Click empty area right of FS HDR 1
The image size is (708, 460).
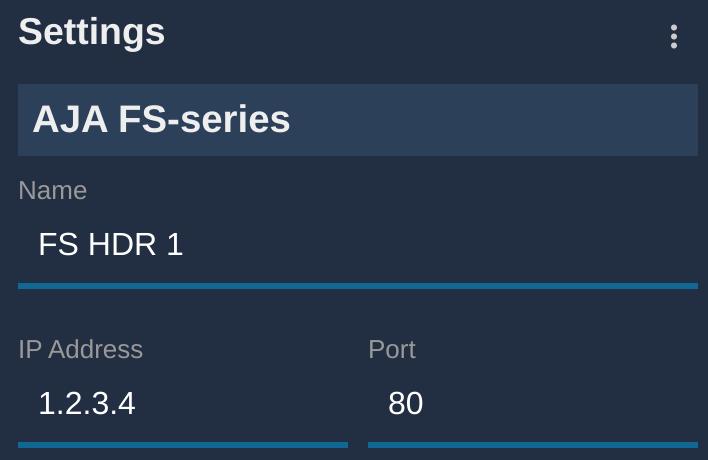(x=440, y=244)
